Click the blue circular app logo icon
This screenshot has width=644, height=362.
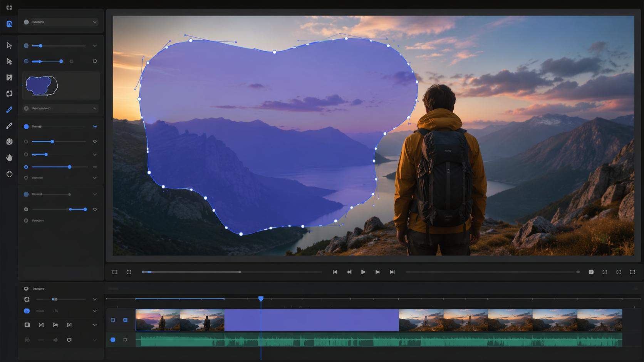[x=9, y=24]
